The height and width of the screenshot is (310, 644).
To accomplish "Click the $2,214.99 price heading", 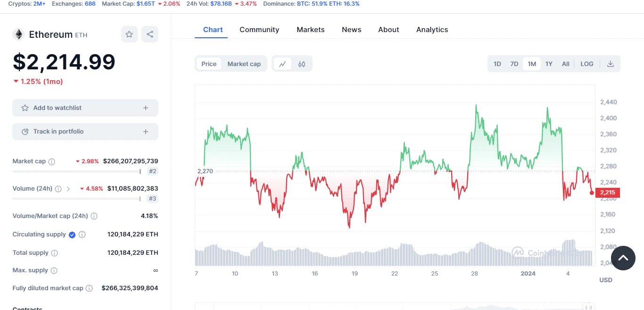I will (64, 62).
